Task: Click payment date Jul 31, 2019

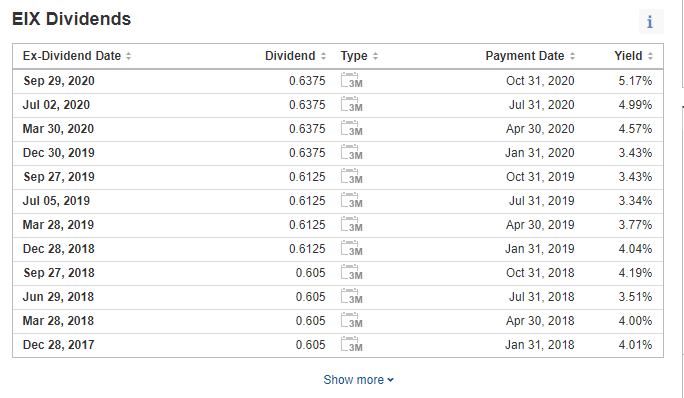Action: (x=541, y=201)
